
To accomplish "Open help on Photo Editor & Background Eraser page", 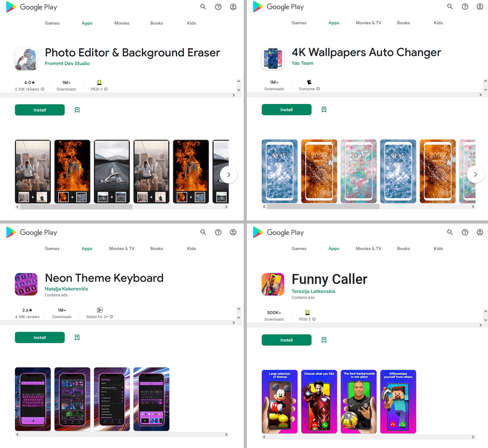I will tap(218, 7).
